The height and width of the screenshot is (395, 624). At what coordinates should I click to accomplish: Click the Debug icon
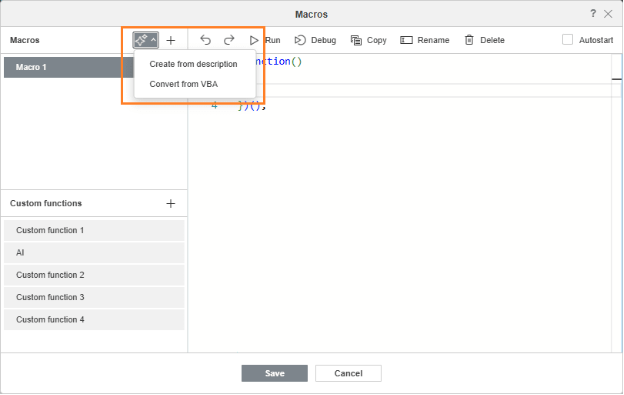[x=300, y=40]
